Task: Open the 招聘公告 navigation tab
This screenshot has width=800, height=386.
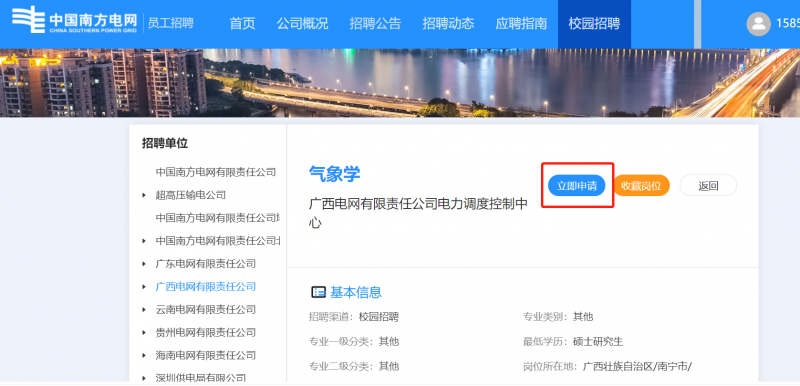Action: (376, 23)
